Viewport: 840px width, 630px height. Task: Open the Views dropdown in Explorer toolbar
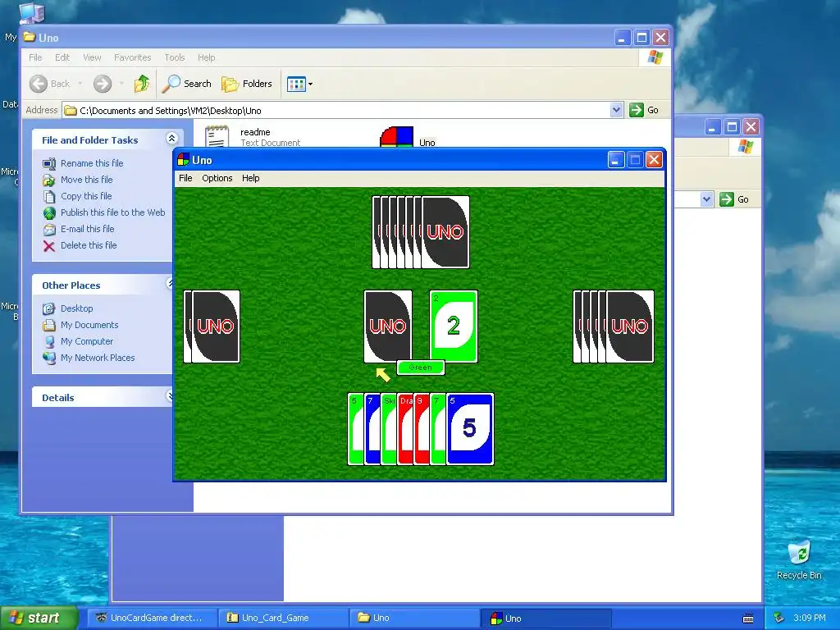point(299,84)
